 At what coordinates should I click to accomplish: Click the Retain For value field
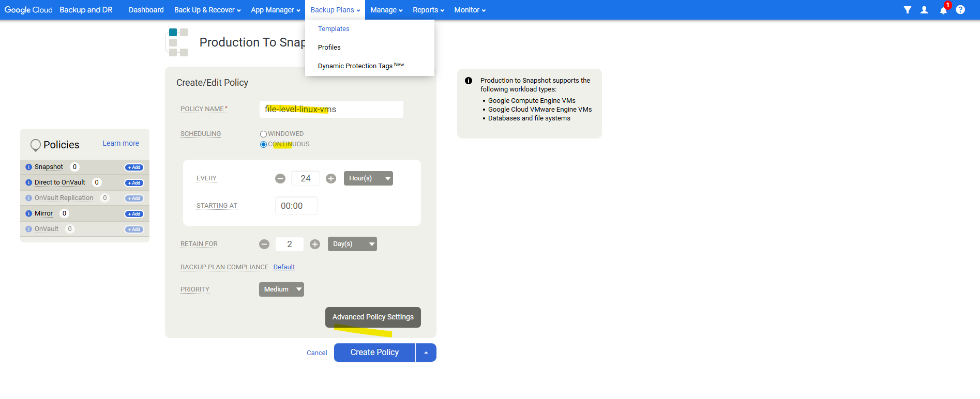[290, 244]
